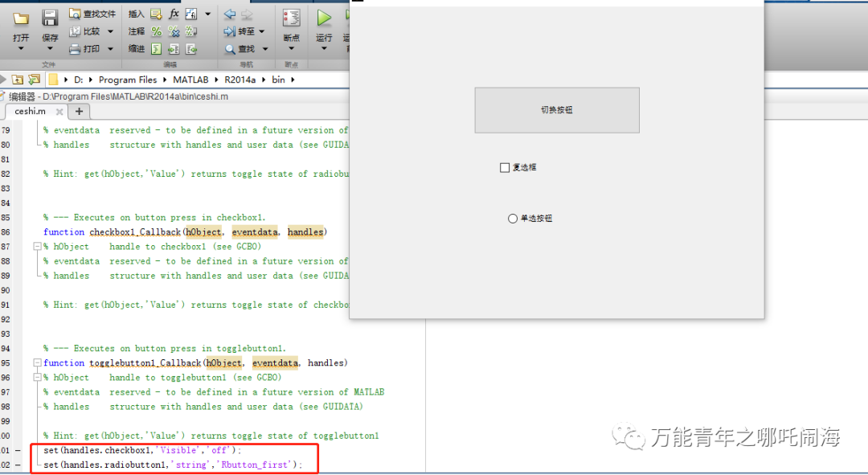Click the Find (查找) magnifier icon
This screenshot has width=868, height=475.
pos(230,49)
